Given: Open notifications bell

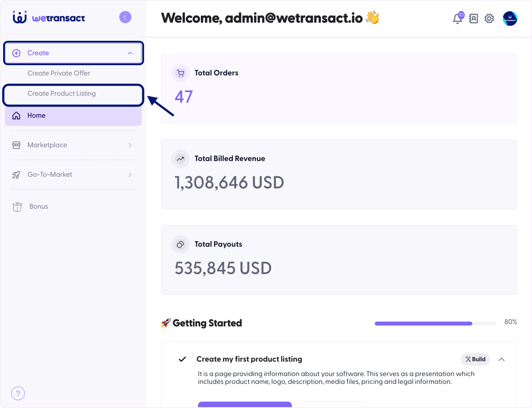Looking at the screenshot, I should [x=458, y=18].
